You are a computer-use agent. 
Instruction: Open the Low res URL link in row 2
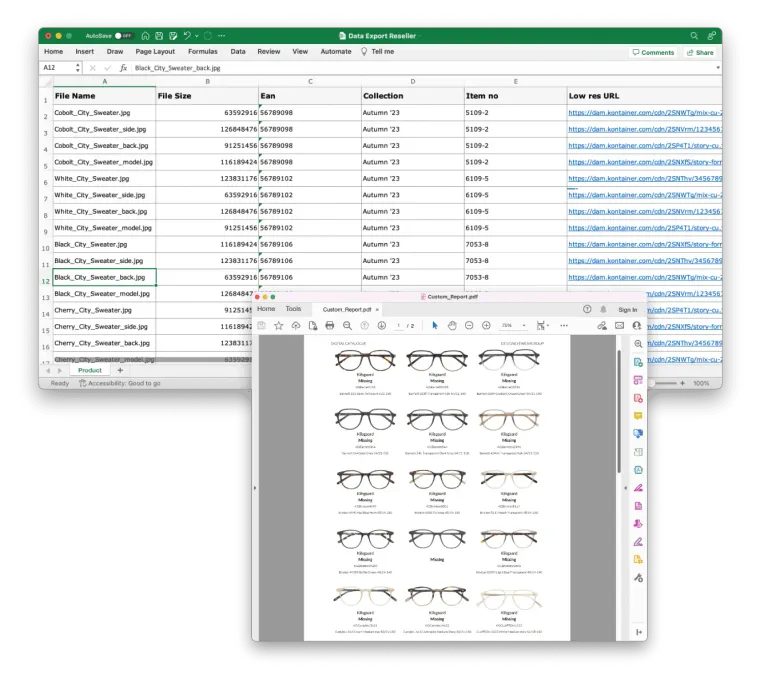(645, 113)
